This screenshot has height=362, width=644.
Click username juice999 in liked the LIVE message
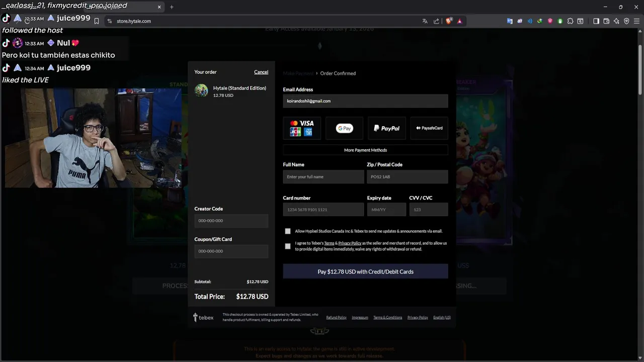(x=73, y=68)
